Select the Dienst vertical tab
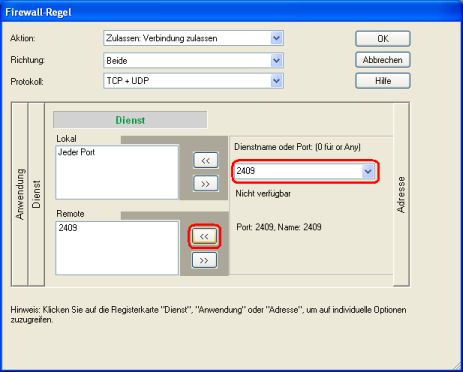This screenshot has width=463, height=372. 36,194
